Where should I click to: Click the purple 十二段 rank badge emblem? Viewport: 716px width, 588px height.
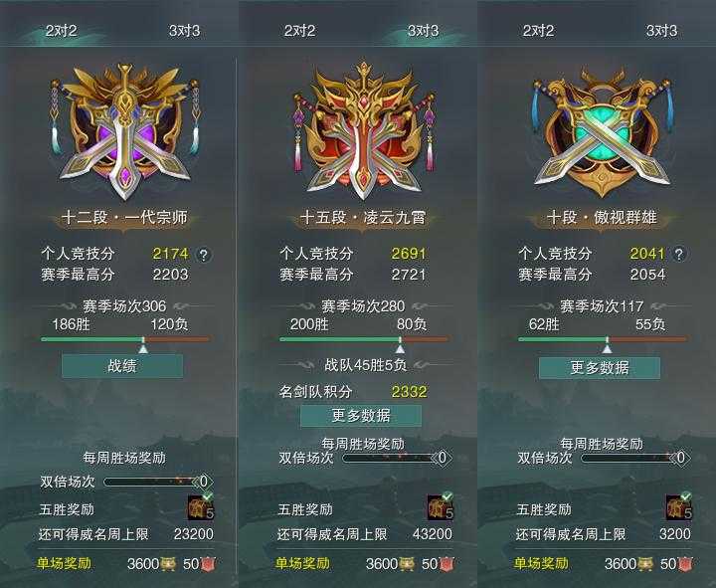[x=124, y=131]
